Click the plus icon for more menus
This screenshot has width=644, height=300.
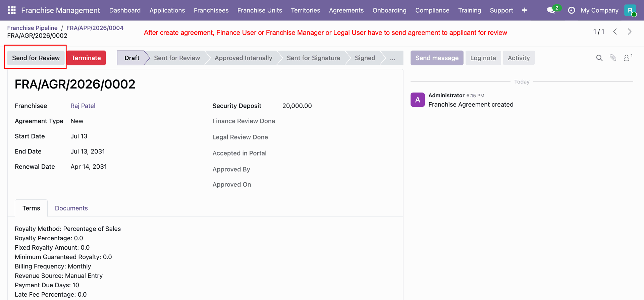point(524,10)
